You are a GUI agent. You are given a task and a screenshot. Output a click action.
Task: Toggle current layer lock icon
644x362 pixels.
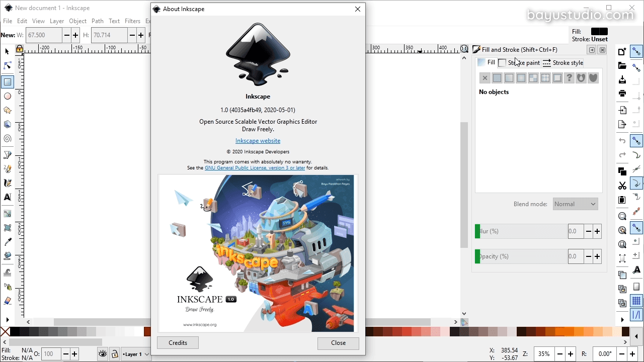coord(115,354)
